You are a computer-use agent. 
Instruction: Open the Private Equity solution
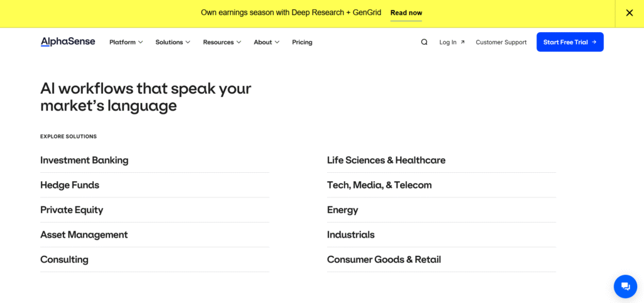coord(72,210)
